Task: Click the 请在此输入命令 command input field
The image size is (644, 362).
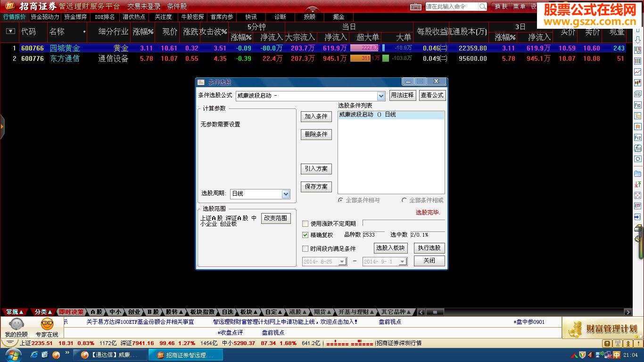Action: coord(452,7)
